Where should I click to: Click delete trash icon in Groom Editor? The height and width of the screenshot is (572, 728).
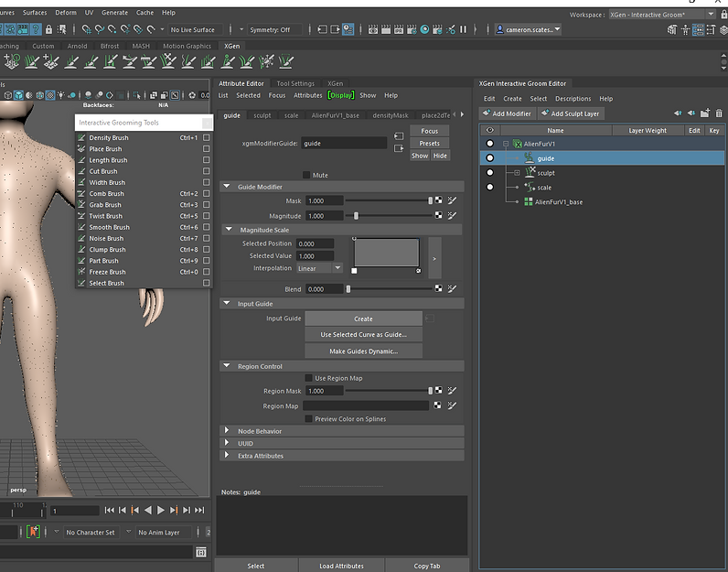coord(719,113)
